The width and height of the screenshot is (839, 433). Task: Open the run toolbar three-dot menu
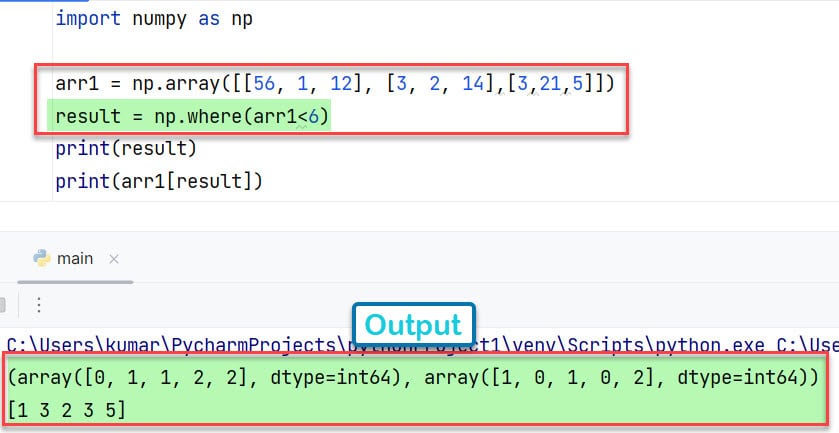[39, 306]
